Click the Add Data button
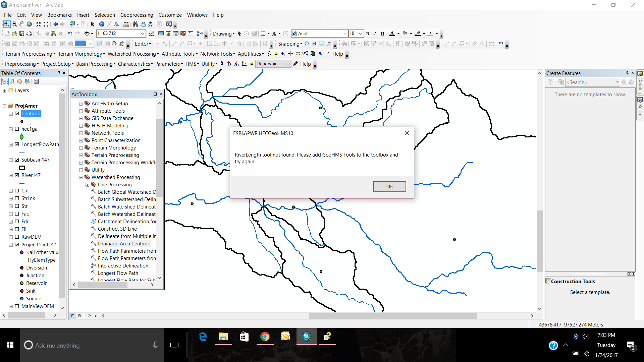Screen dimensions: 644x362 (x=87, y=34)
